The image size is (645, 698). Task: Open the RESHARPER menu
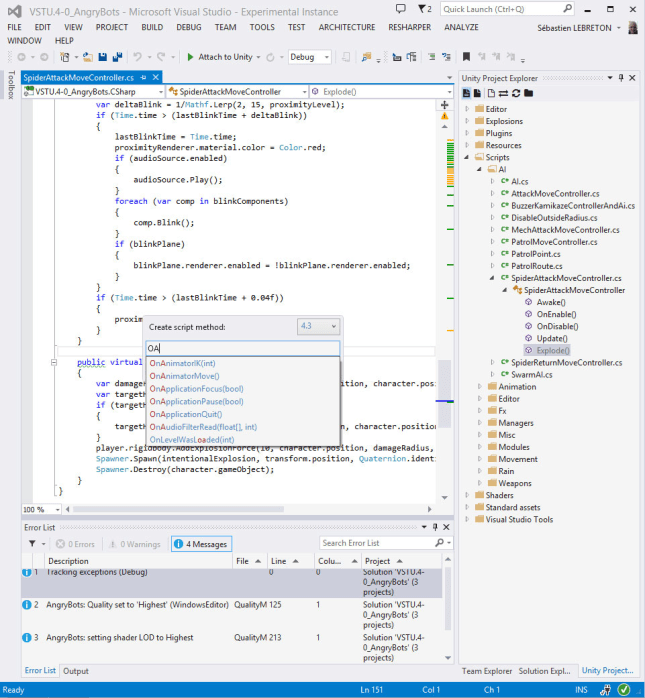pos(410,27)
